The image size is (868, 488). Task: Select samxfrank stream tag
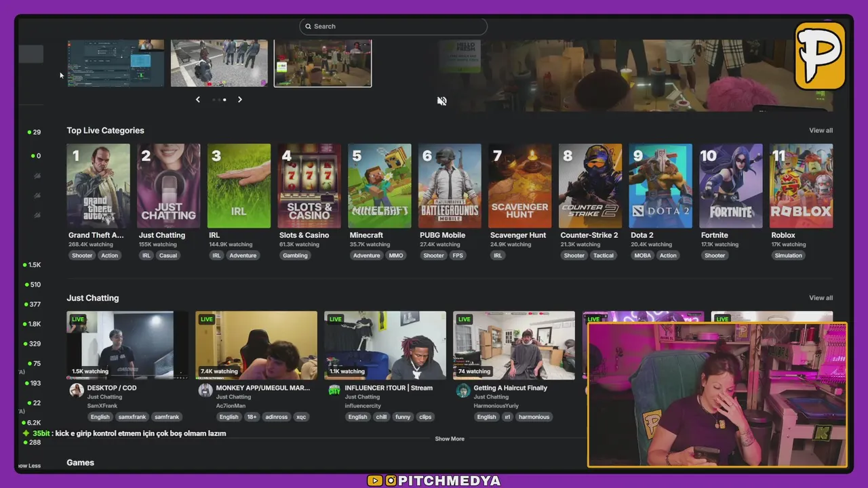pyautogui.click(x=132, y=417)
